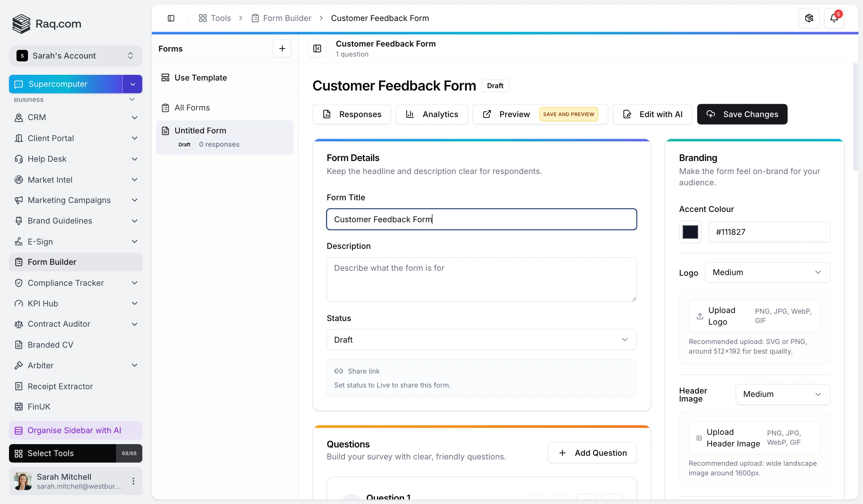
Task: Click the '1 question' subtitle text
Action: point(352,54)
